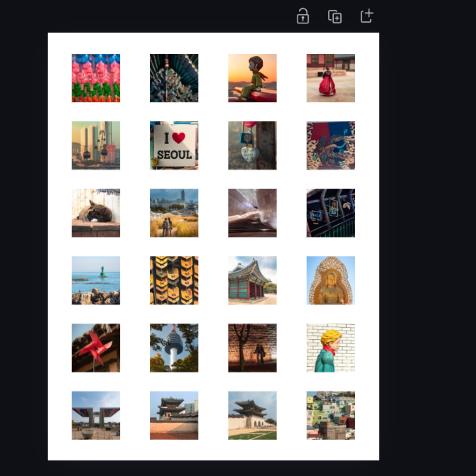The image size is (476, 476).
Task: Click the duplicate page icon
Action: click(335, 16)
